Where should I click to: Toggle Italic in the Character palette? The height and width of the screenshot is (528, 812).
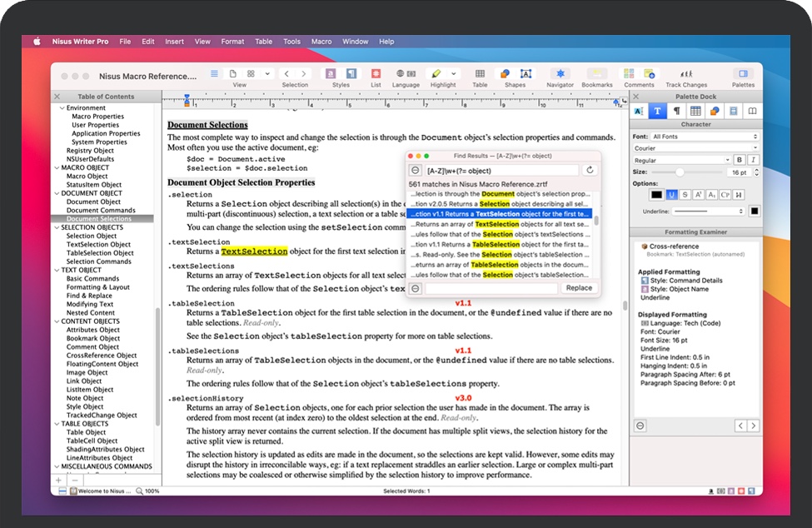(753, 160)
